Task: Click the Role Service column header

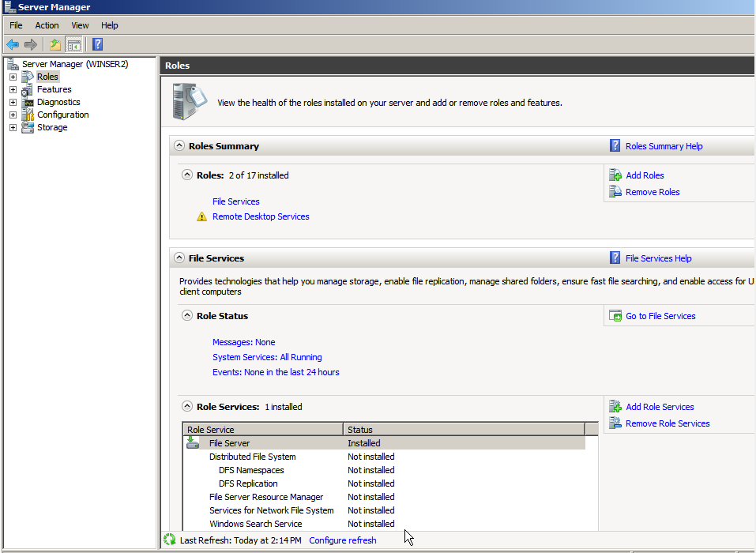Action: tap(263, 429)
